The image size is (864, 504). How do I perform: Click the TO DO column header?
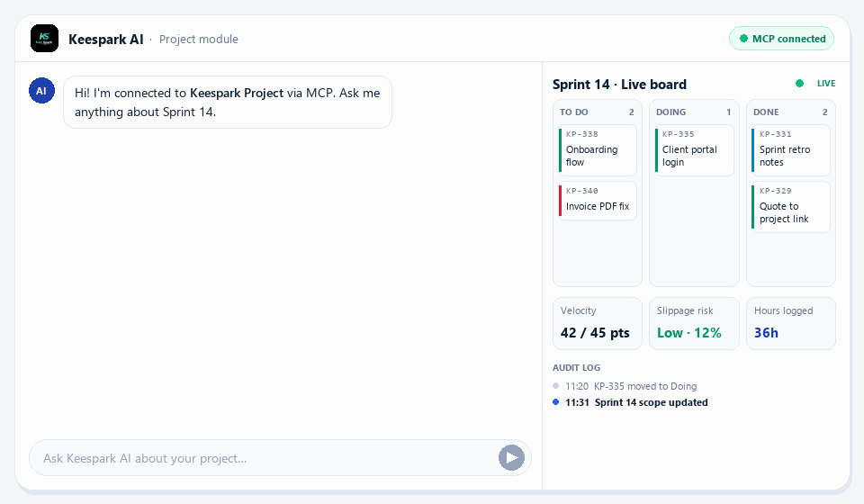pyautogui.click(x=598, y=112)
